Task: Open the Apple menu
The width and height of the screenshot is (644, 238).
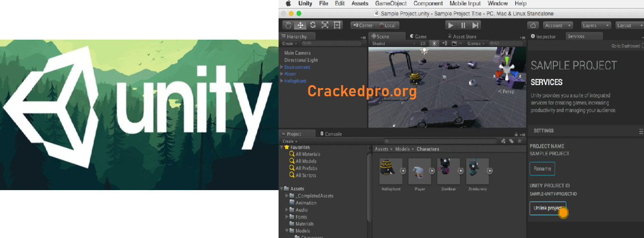Action: (x=289, y=3)
